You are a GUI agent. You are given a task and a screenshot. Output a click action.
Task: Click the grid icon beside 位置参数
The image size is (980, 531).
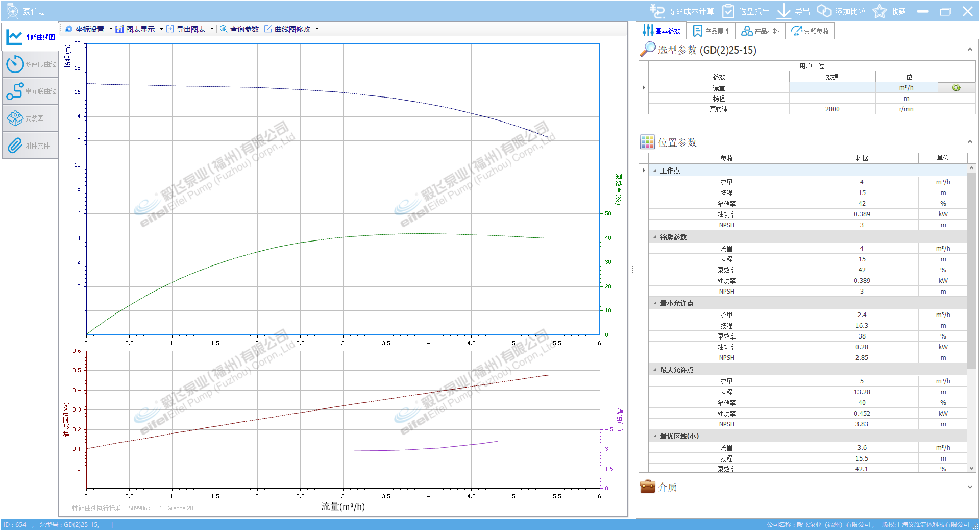tap(647, 142)
